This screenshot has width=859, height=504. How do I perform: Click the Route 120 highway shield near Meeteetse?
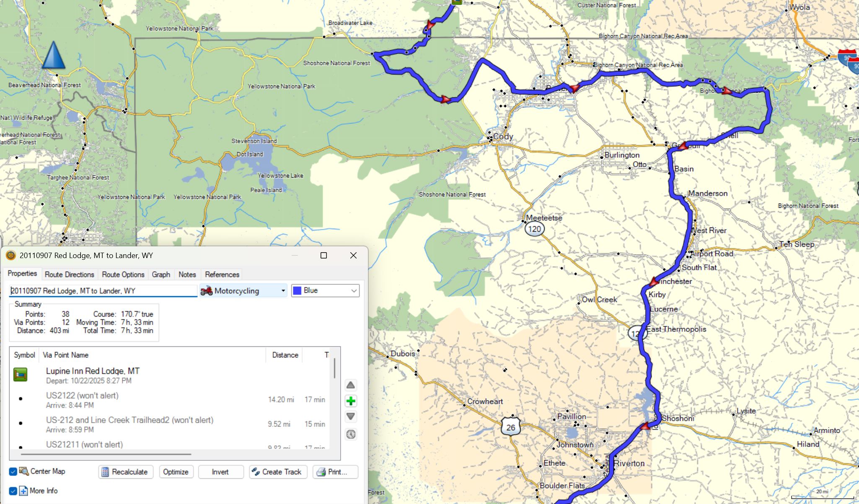[x=534, y=229]
